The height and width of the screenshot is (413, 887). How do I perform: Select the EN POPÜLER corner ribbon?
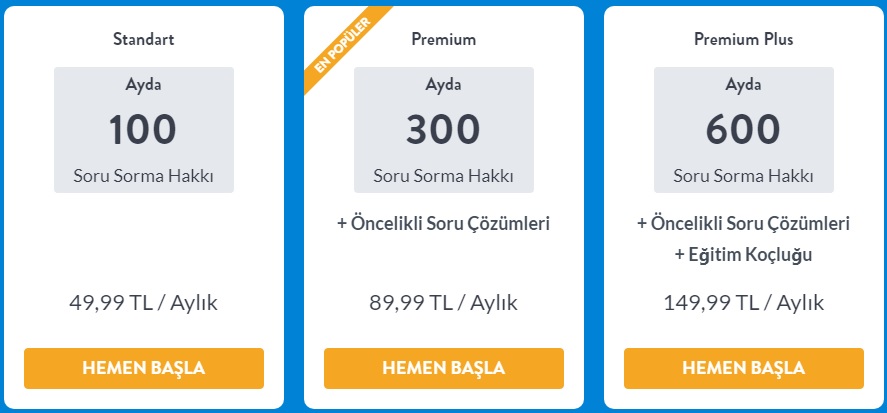343,46
